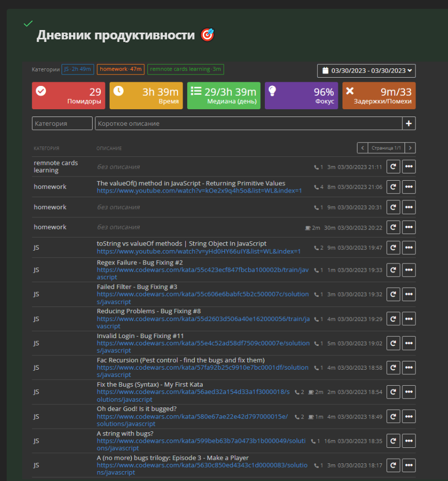Click the plus icon to add entry
This screenshot has width=448, height=481.
(409, 124)
